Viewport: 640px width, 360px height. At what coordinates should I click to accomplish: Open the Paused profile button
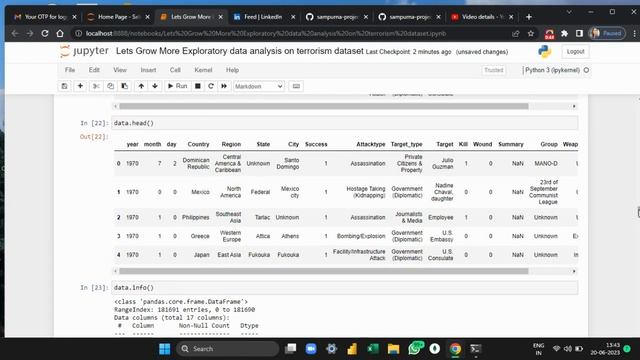tap(607, 33)
